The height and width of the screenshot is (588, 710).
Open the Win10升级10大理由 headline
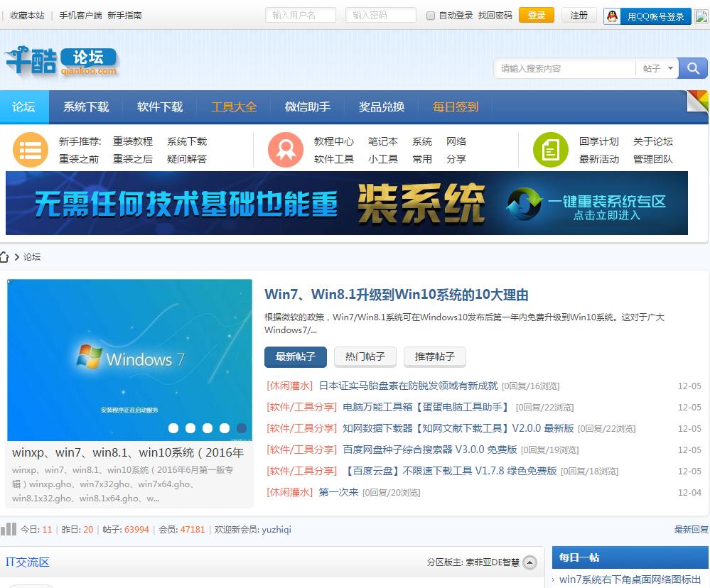[396, 295]
